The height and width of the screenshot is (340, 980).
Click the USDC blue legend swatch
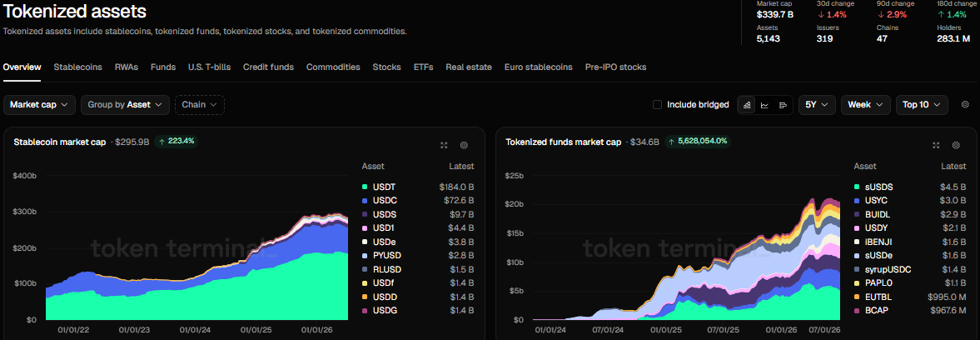click(x=365, y=201)
